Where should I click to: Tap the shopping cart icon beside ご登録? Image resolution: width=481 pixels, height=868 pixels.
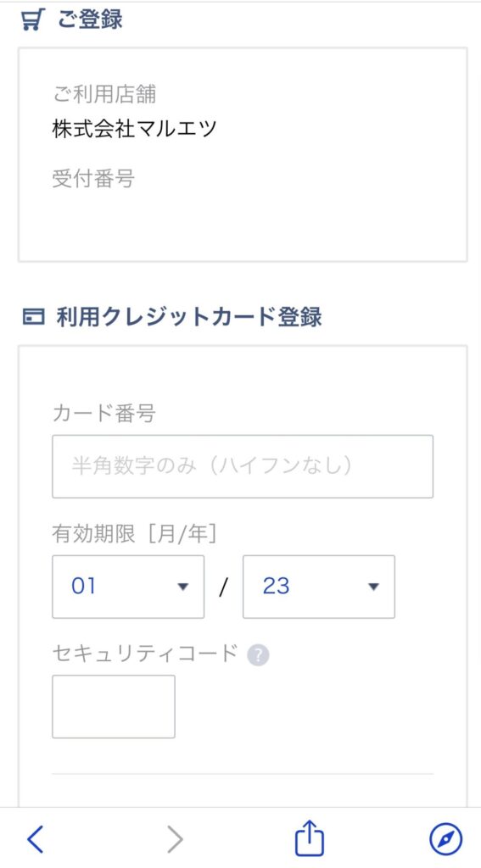[x=33, y=20]
